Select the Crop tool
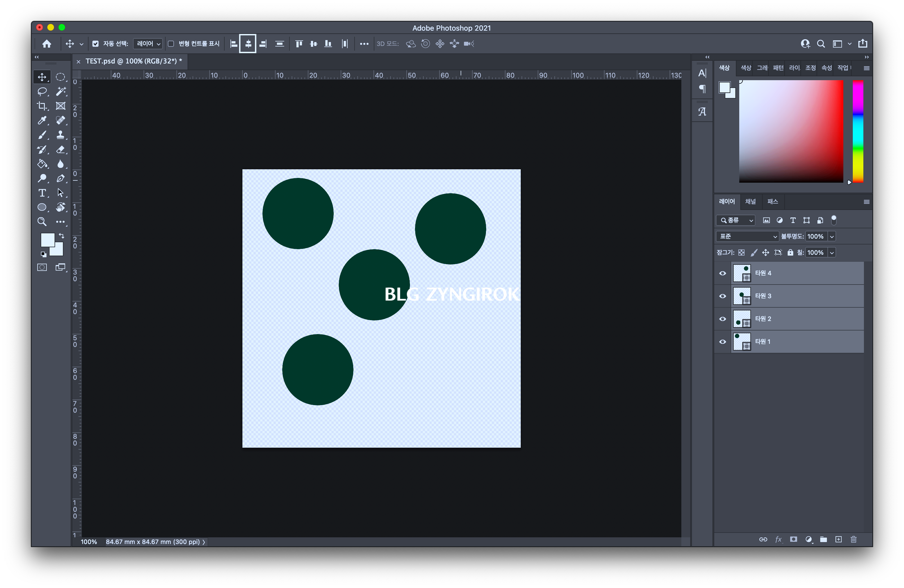The width and height of the screenshot is (904, 588). tap(42, 106)
